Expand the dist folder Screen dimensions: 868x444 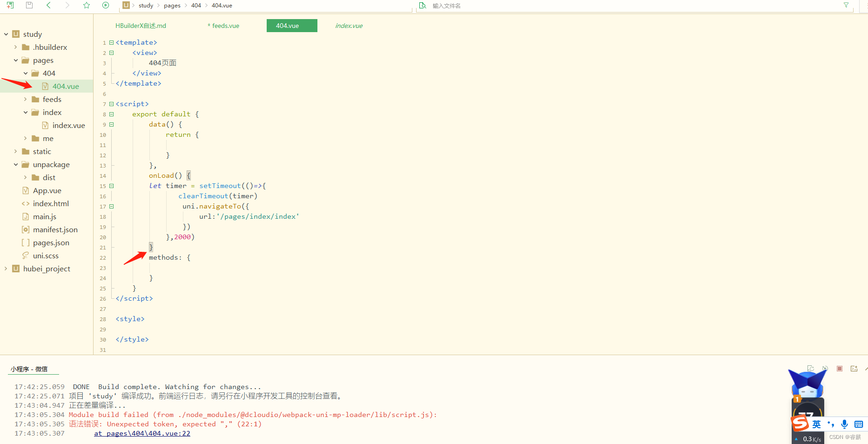click(x=25, y=177)
